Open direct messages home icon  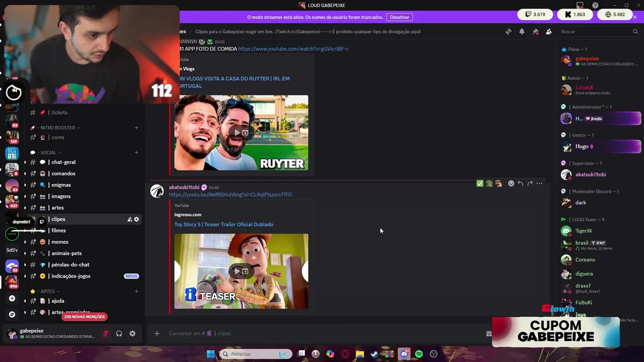(x=14, y=92)
